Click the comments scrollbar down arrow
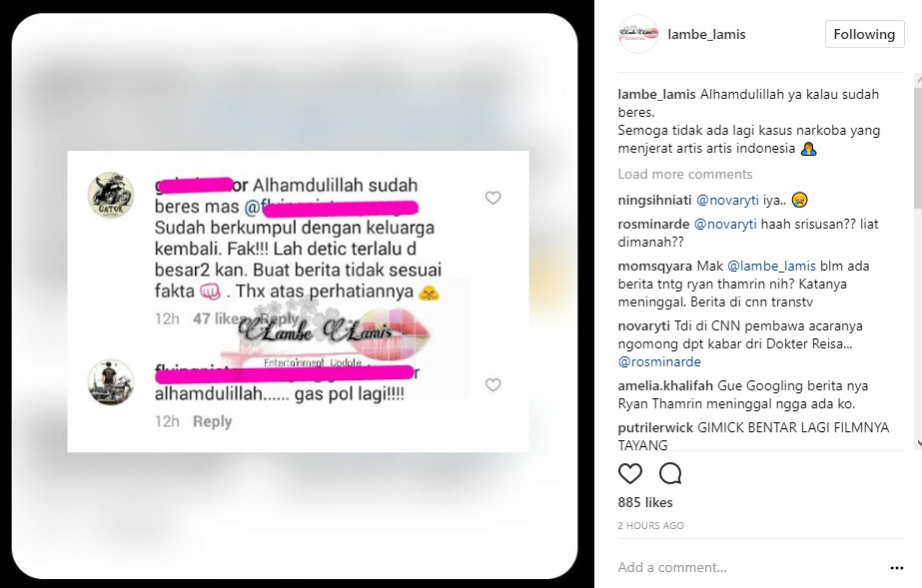 pos(918,443)
